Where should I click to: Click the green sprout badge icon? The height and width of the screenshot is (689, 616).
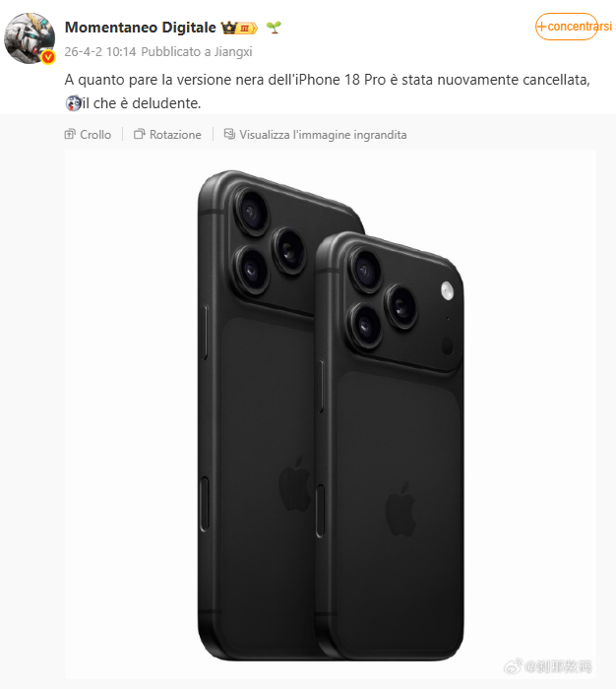point(274,28)
